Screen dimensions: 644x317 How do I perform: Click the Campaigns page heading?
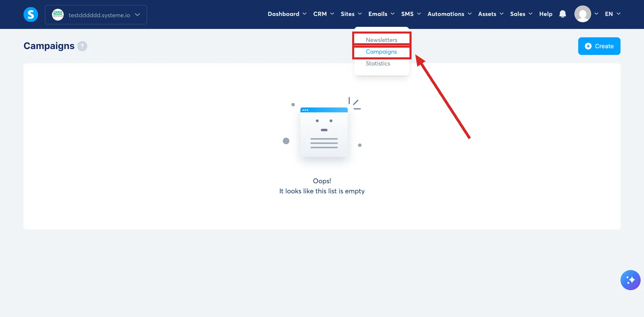(49, 46)
